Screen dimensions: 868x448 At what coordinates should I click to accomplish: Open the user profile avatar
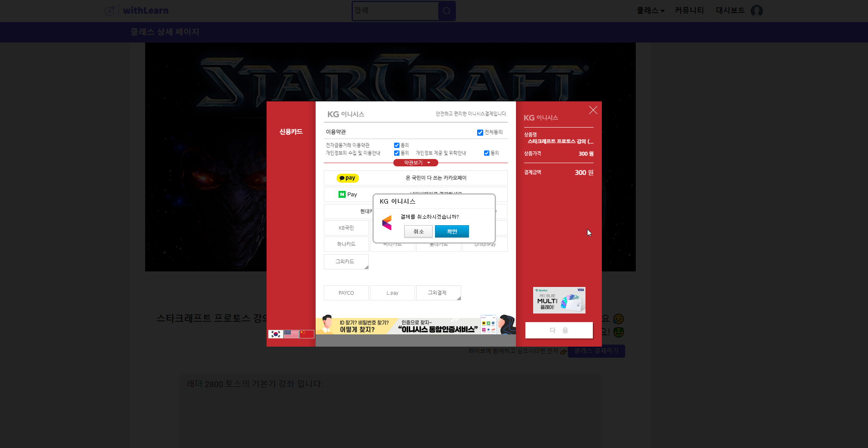click(756, 11)
